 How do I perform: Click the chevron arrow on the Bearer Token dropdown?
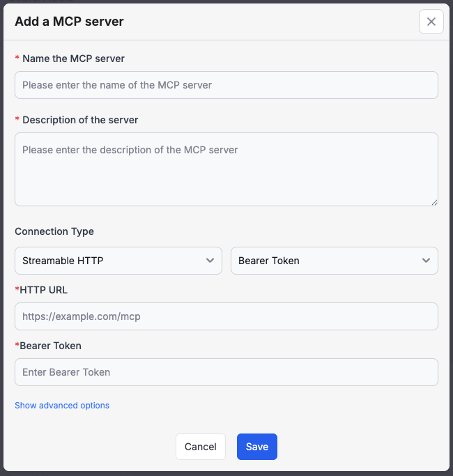(426, 261)
